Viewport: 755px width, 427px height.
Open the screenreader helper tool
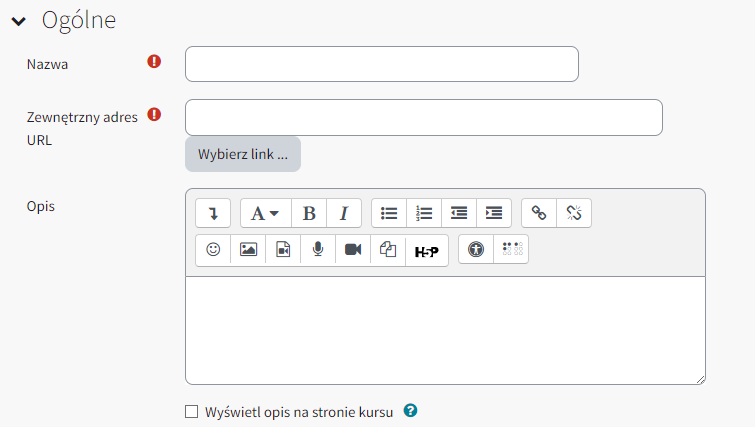click(511, 249)
